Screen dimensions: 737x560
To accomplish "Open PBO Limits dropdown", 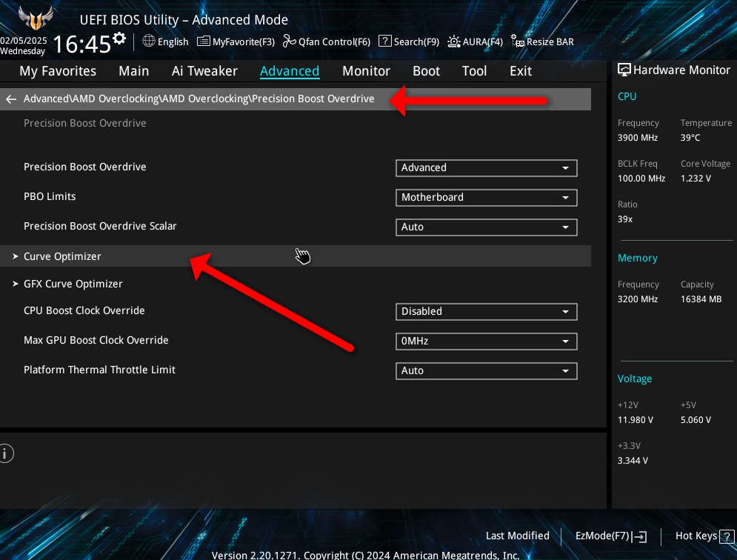I will pyautogui.click(x=487, y=198).
